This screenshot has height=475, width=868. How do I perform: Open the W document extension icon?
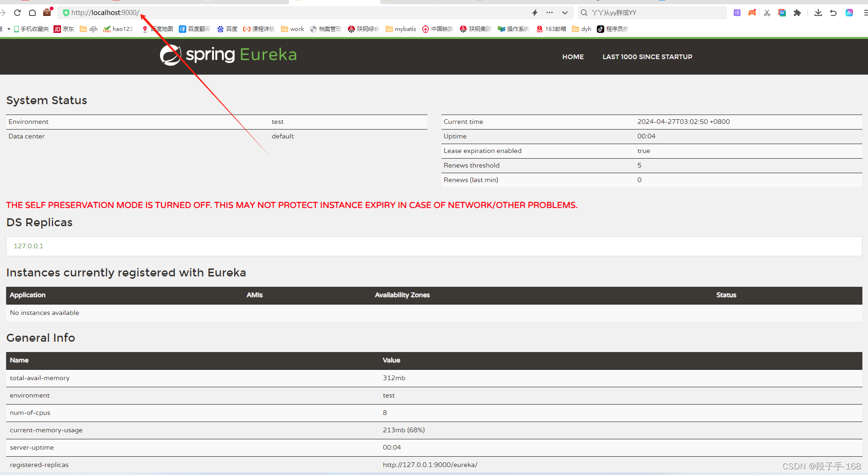tap(782, 13)
